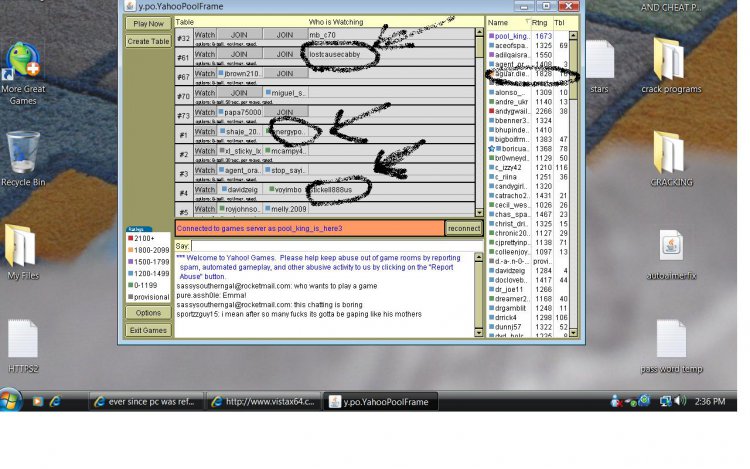Switch to 'ever since pc was ref...' taskbar window
The image size is (750, 469).
click(145, 402)
